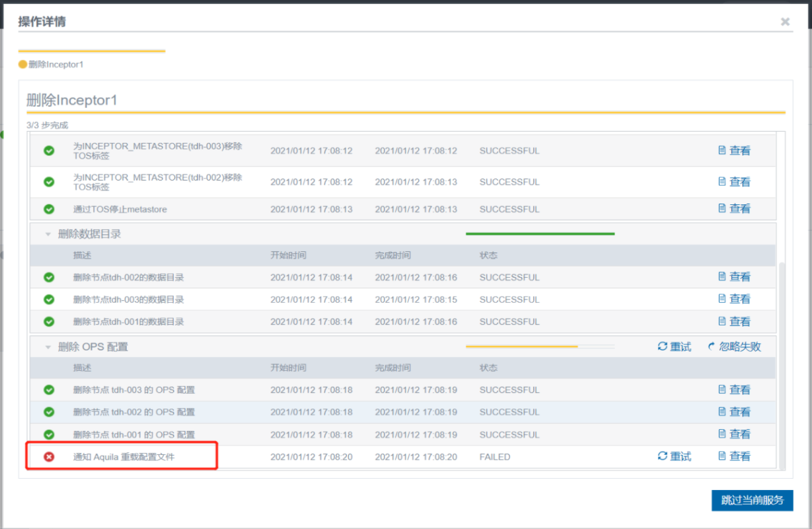Click the 跳过当前服务 button

coord(752,501)
